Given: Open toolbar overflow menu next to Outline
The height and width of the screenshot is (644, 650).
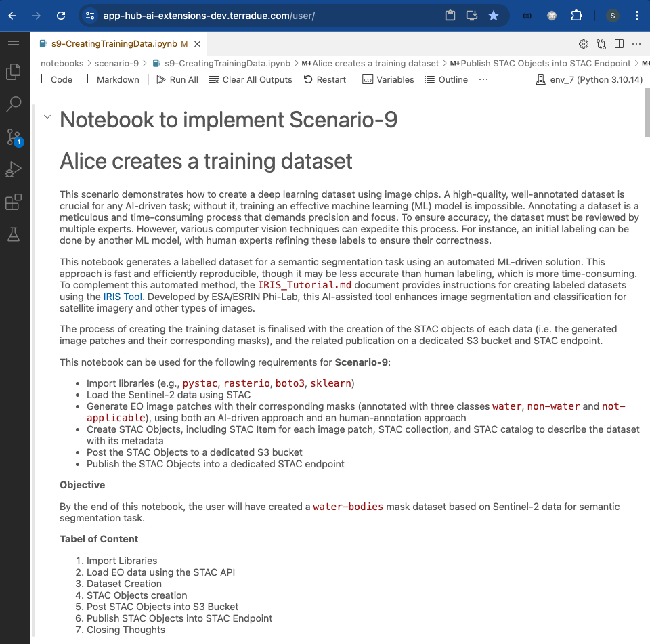Looking at the screenshot, I should click(483, 79).
